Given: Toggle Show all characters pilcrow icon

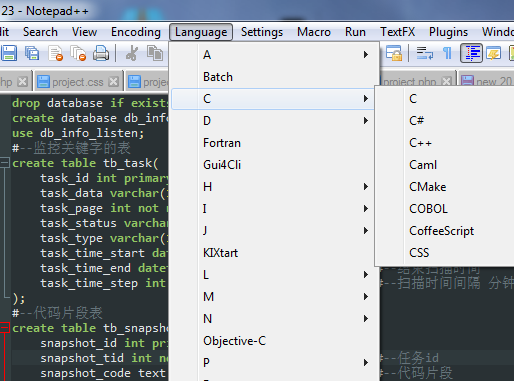Looking at the screenshot, I should tap(447, 53).
